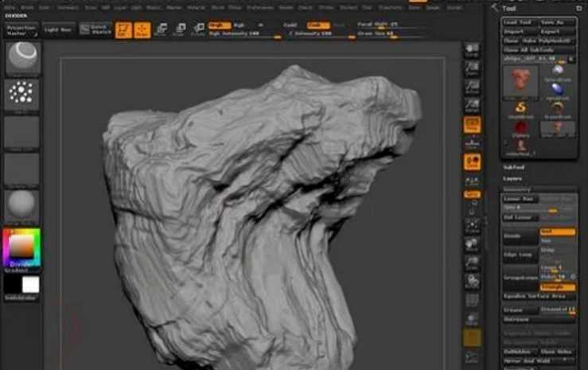Toggle Zadd sculpt mode
The image size is (588, 370).
(290, 25)
